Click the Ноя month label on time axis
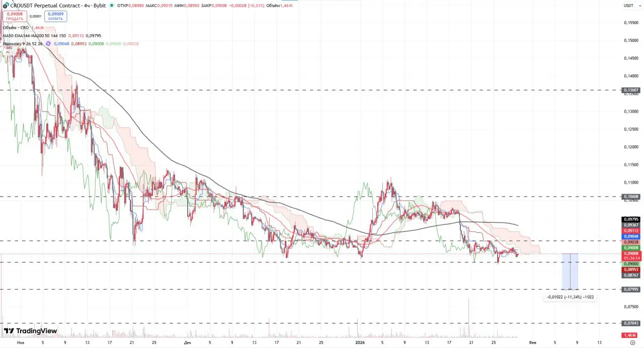The height and width of the screenshot is (348, 644). coord(21,342)
